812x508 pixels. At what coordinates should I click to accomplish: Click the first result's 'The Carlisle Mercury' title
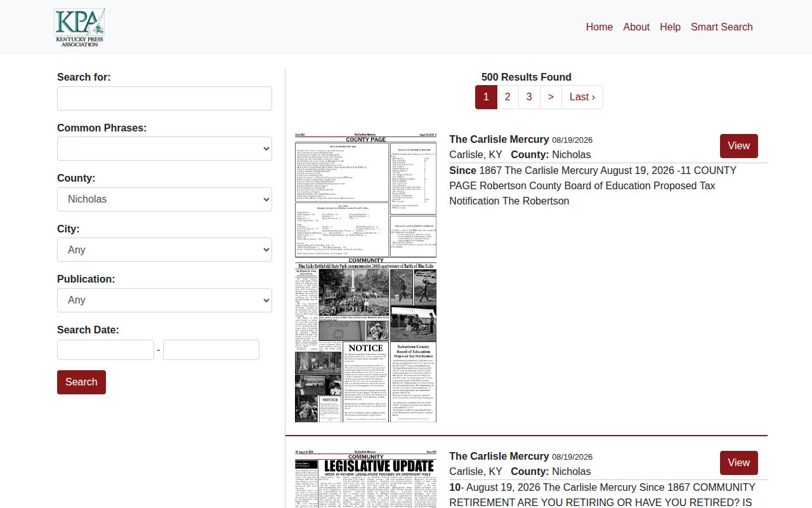[499, 139]
